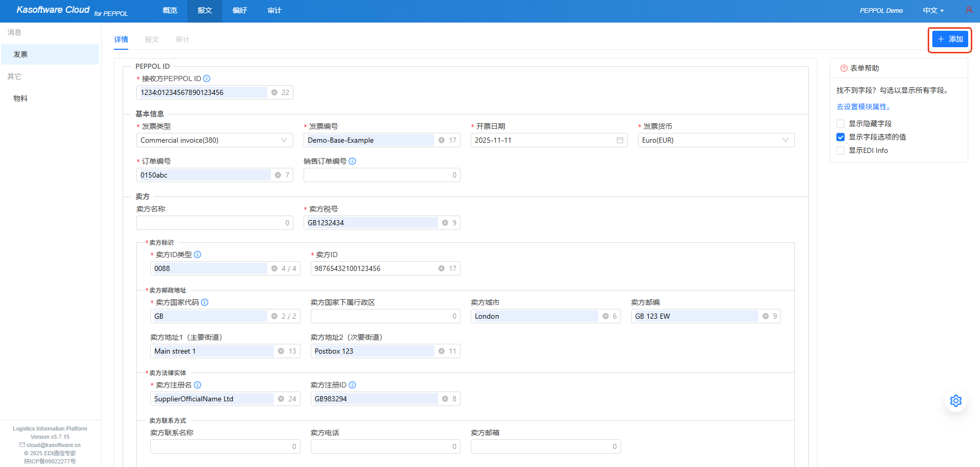Toggle the 显示EDI Info checkbox
This screenshot has width=980, height=467.
coord(841,150)
